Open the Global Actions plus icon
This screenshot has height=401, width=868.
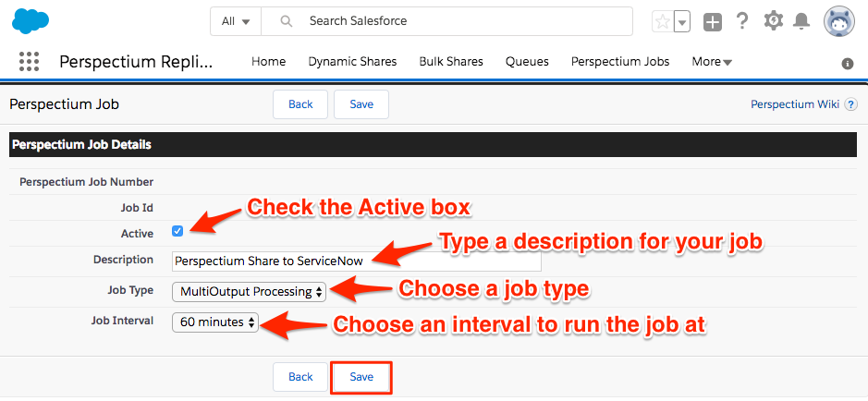tap(713, 22)
